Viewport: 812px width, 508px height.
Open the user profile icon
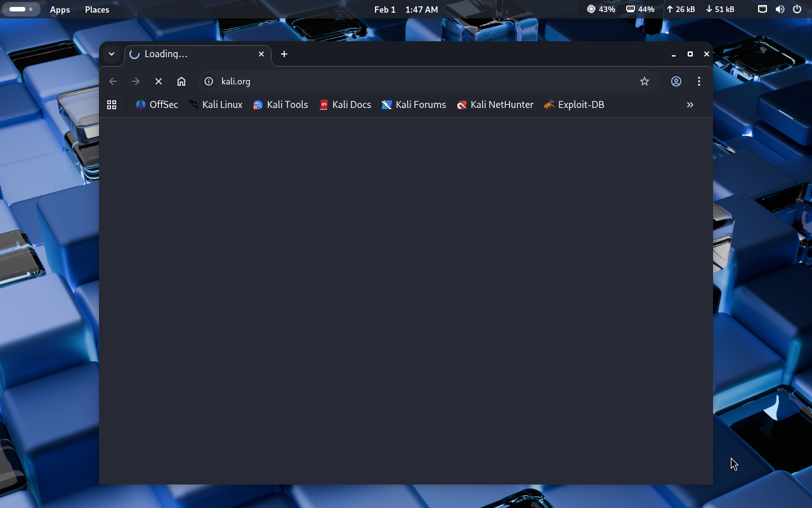(676, 81)
